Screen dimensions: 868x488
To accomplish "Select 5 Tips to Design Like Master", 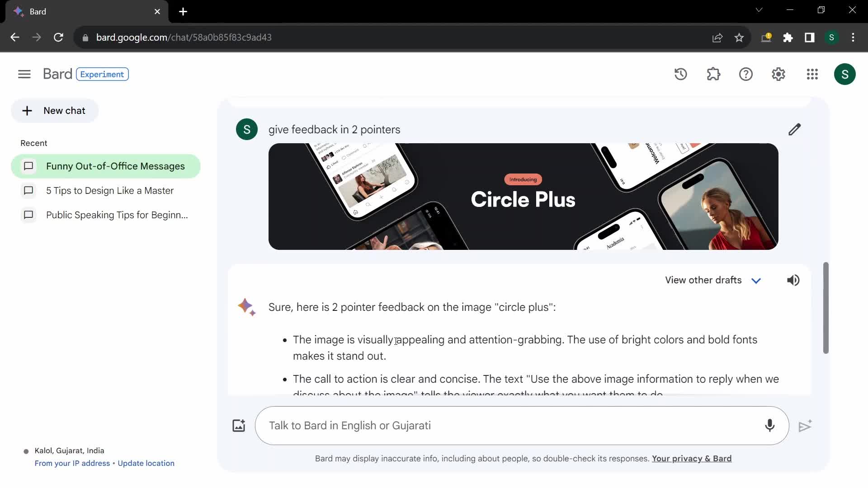I will [x=110, y=190].
